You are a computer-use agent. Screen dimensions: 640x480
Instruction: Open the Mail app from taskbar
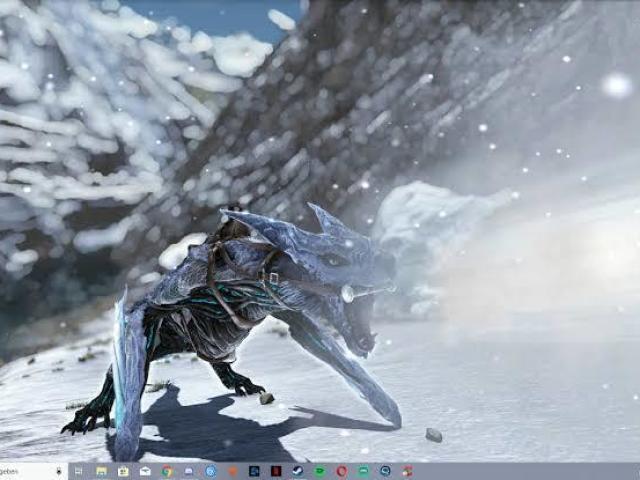click(145, 471)
